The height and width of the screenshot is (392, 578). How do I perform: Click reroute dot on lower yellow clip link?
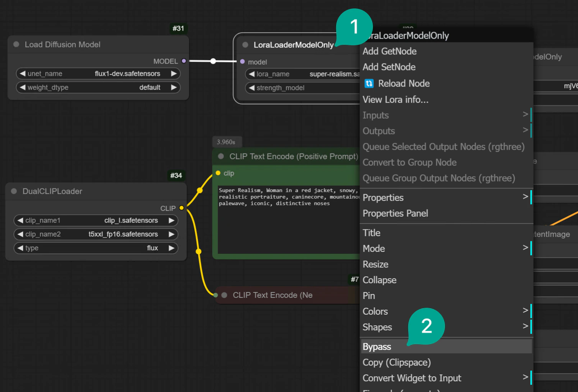coord(199,252)
